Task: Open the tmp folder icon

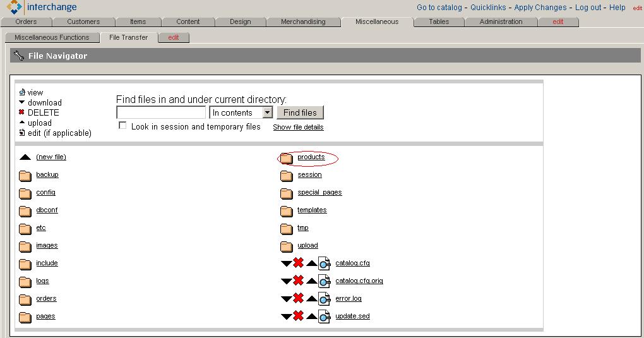Action: [286, 229]
